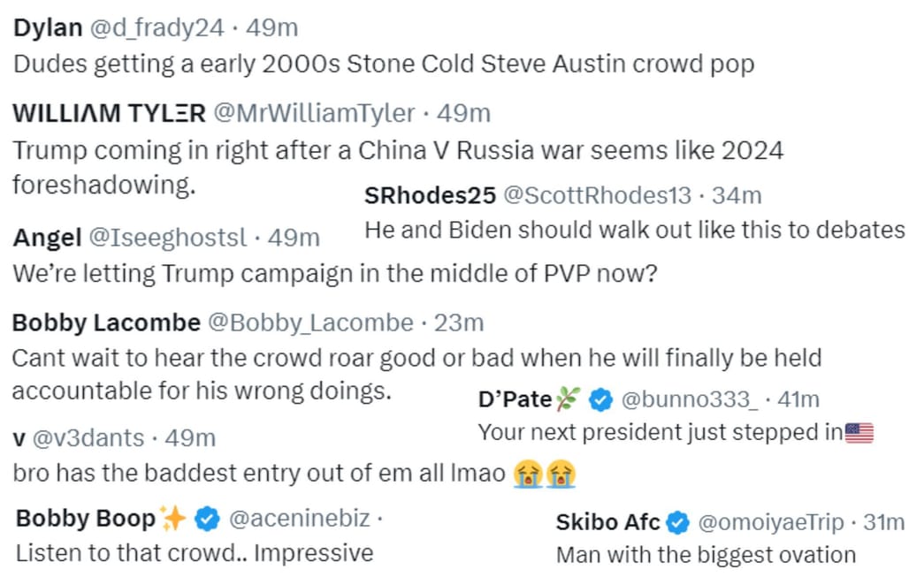The width and height of the screenshot is (924, 577).
Task: Open Dylan's profile via display name
Action: pos(48,27)
